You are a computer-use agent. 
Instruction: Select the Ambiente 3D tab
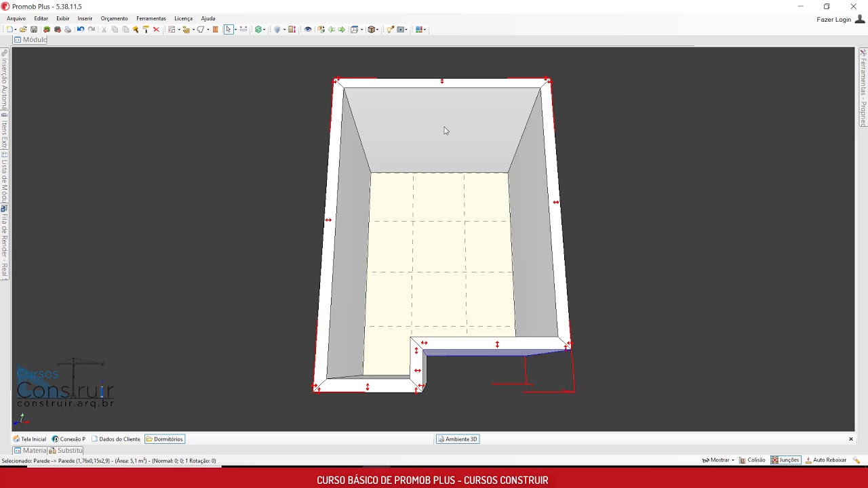click(458, 439)
